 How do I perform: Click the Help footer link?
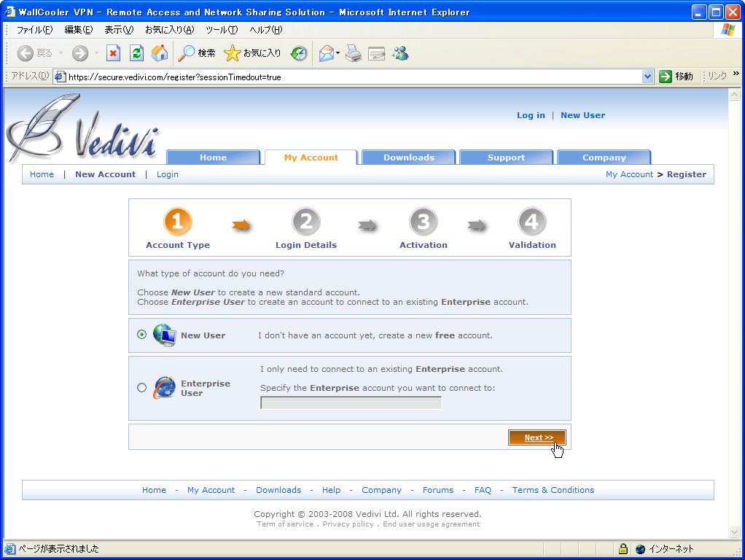pos(331,490)
